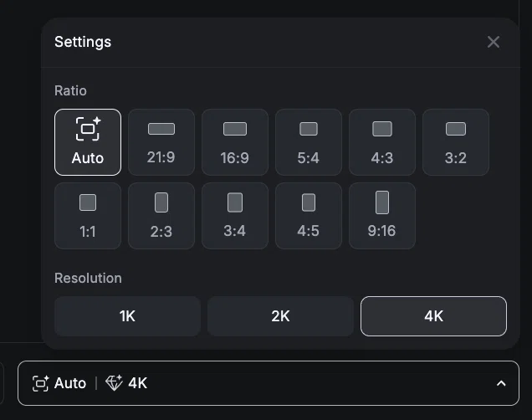Collapse settings with the chevron arrow
The image size is (532, 420).
pos(501,383)
